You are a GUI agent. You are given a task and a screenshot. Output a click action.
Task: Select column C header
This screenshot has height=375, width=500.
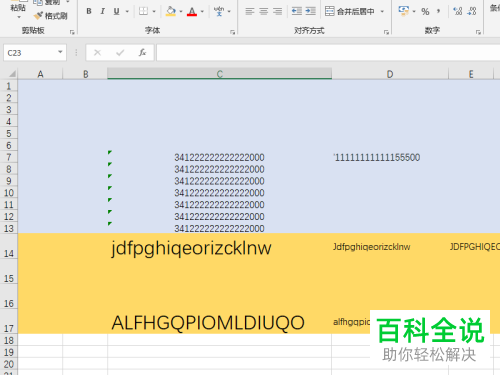point(220,74)
